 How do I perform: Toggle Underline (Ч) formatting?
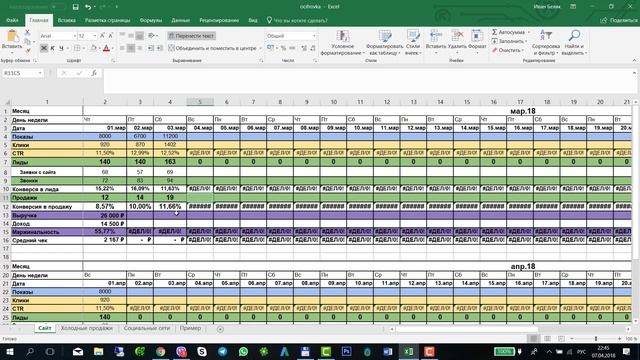click(x=61, y=48)
